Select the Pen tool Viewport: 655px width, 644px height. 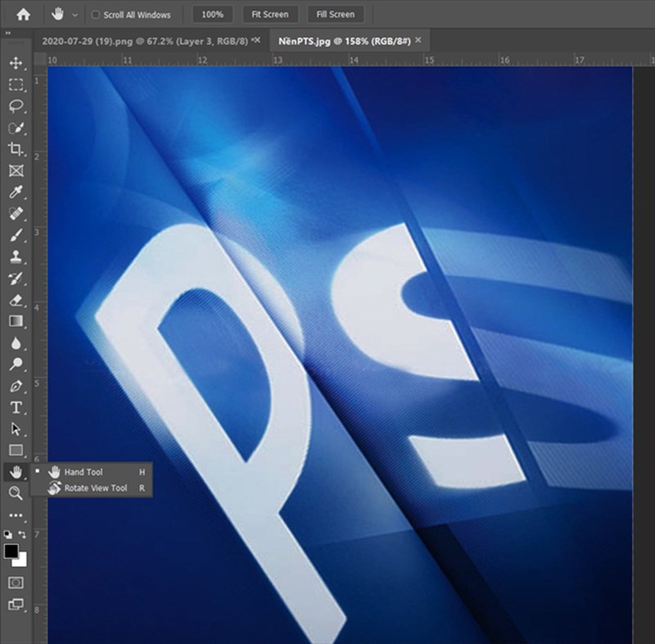tap(16, 386)
